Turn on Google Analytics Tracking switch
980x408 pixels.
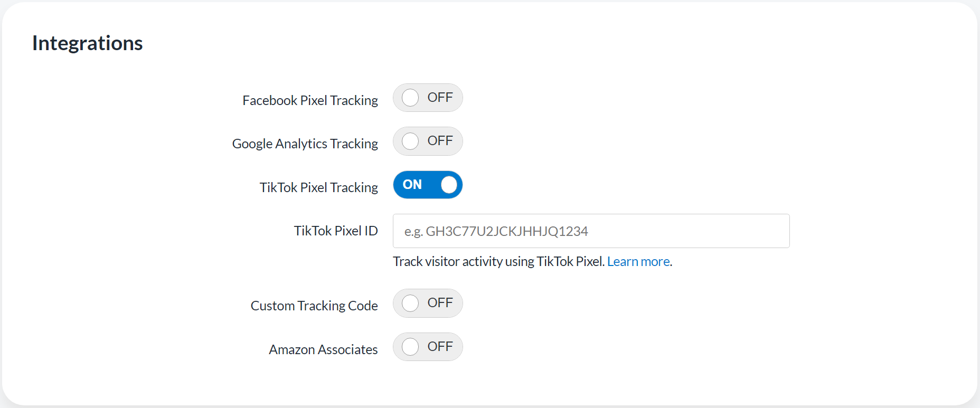[428, 141]
